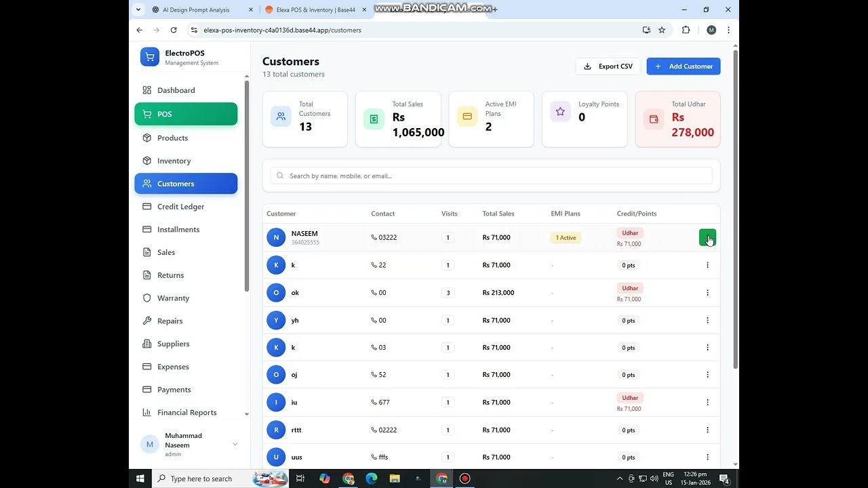Reload the page
The height and width of the screenshot is (488, 868).
174,30
